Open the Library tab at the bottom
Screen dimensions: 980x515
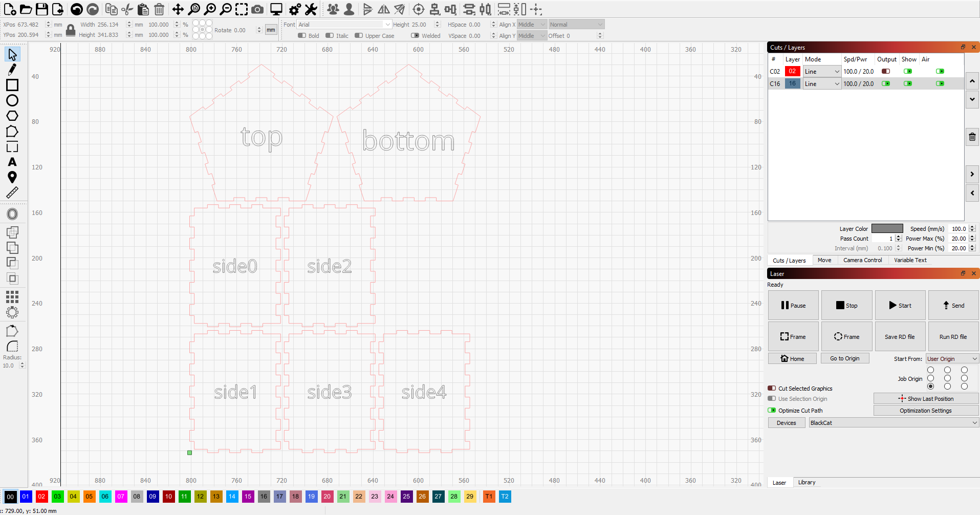click(x=807, y=482)
